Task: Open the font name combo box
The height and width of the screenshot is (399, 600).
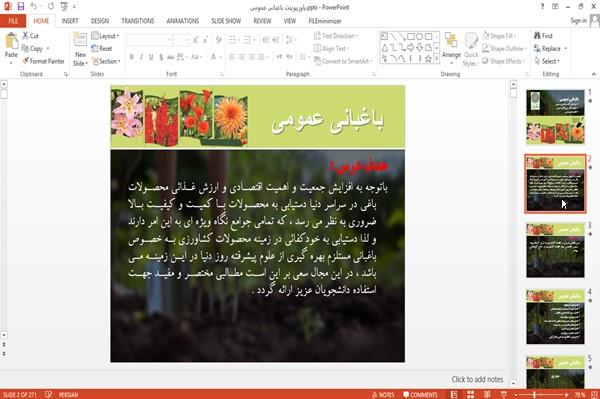Action: pyautogui.click(x=150, y=40)
